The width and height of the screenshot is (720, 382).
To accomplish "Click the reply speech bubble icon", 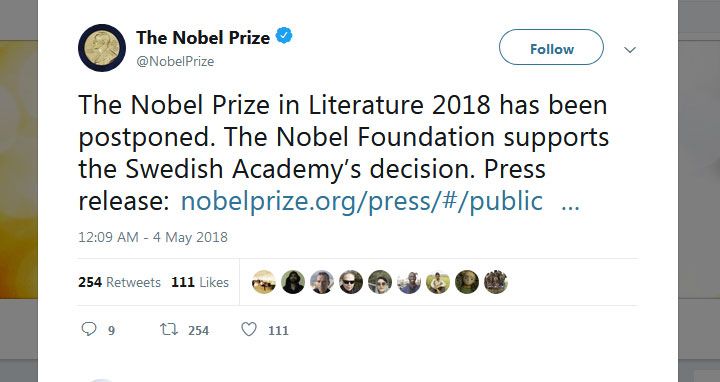I will coord(89,329).
